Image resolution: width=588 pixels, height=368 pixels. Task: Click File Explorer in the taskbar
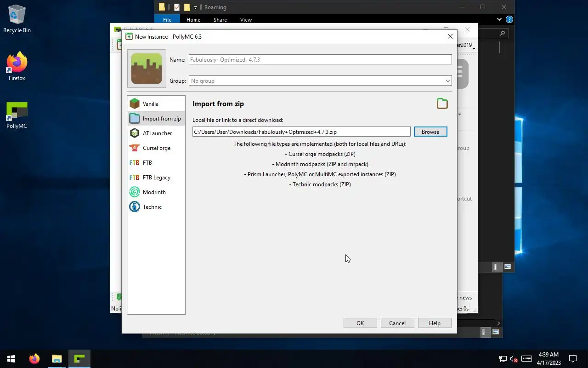point(57,359)
